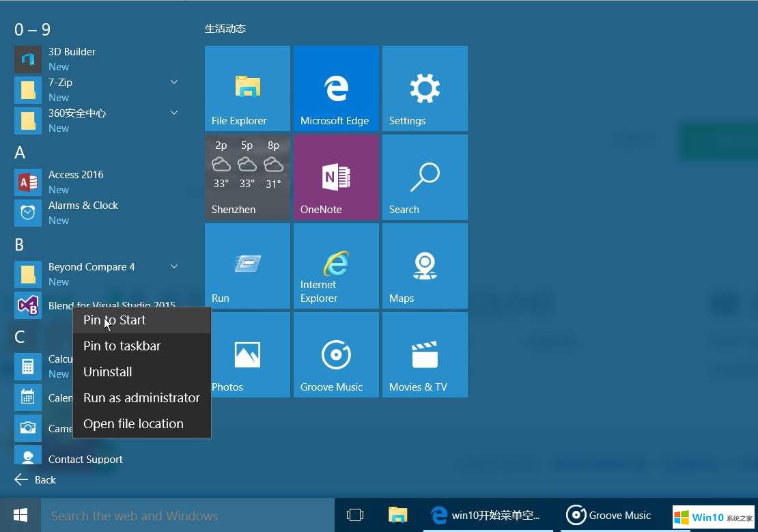This screenshot has height=532, width=758.
Task: Choose Uninstall in the context menu
Action: click(x=142, y=372)
